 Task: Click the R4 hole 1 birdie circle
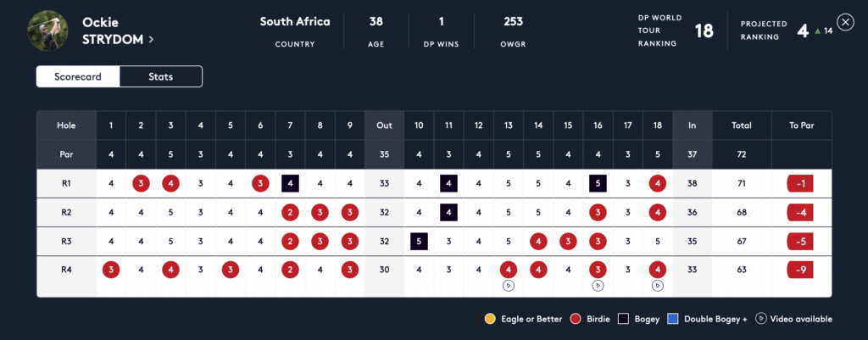(x=110, y=270)
